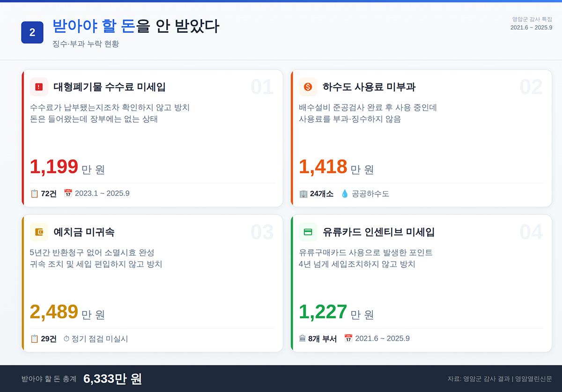
Task: Click the calendar icon before 2021.6 ~ 2025.9
Action: 348,339
